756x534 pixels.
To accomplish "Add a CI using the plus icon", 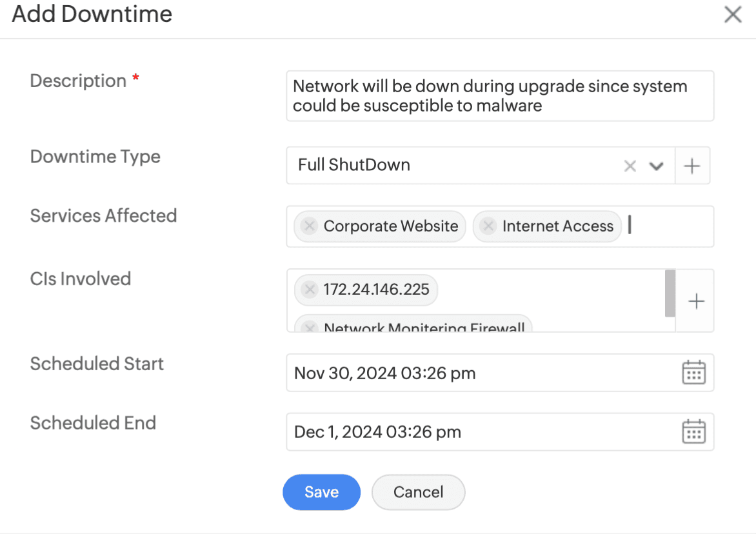I will click(x=696, y=301).
